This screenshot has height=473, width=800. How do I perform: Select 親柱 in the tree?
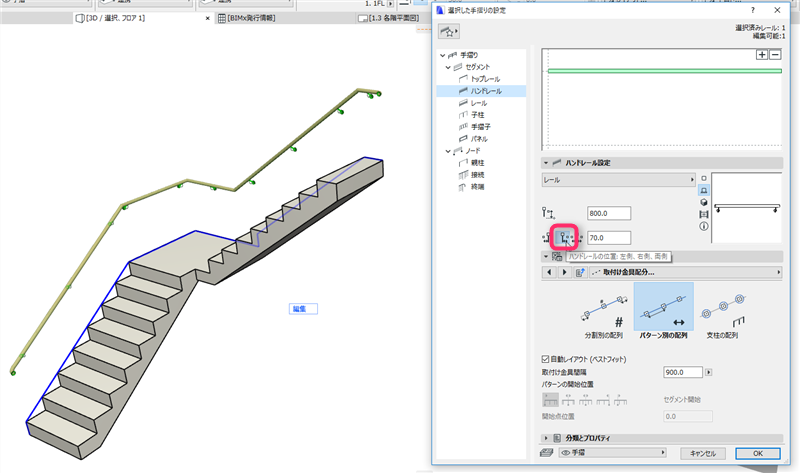(x=478, y=163)
